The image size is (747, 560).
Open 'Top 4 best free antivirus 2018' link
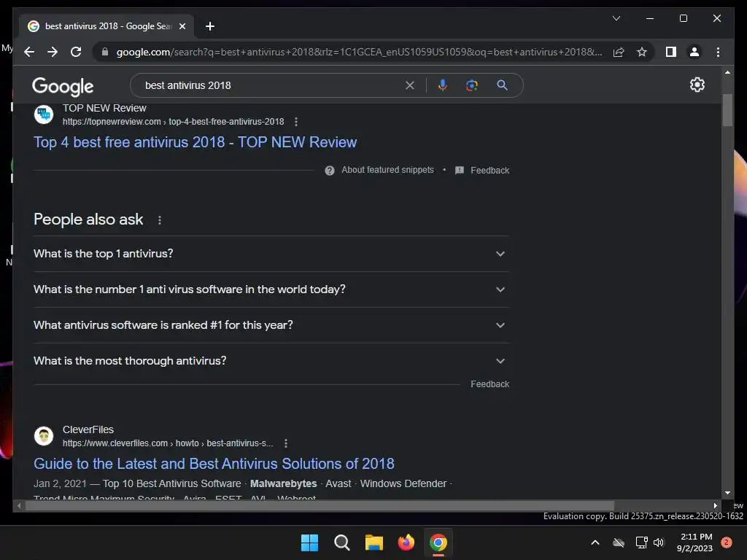(195, 142)
